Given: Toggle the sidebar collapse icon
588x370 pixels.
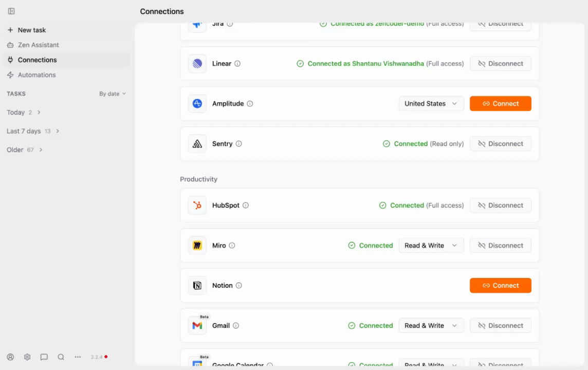Looking at the screenshot, I should [11, 11].
